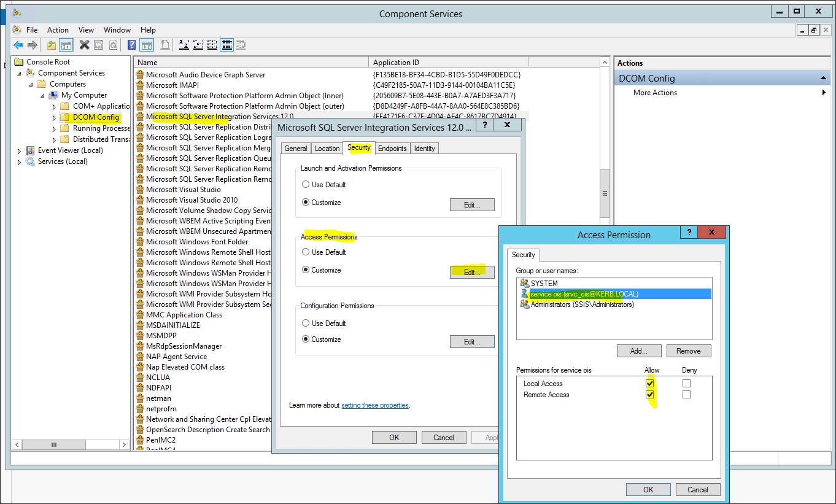Switch to the Location tab

coord(327,149)
